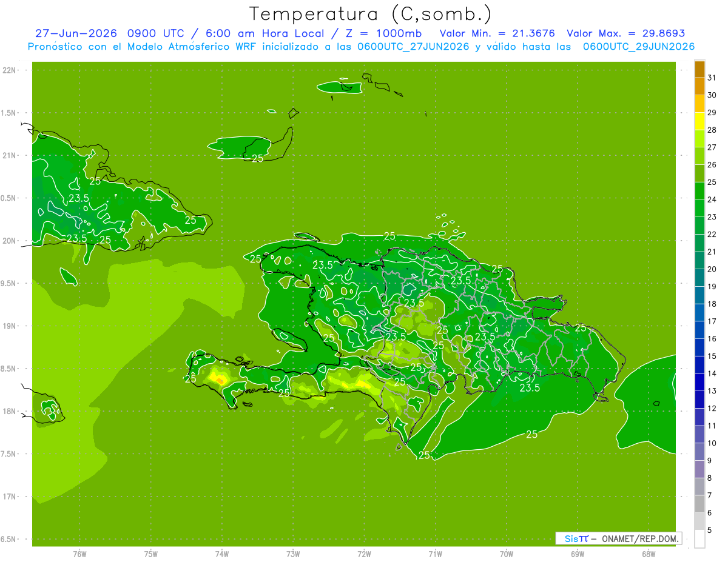Click the yellow swatch between 28 and 29

coord(699,121)
